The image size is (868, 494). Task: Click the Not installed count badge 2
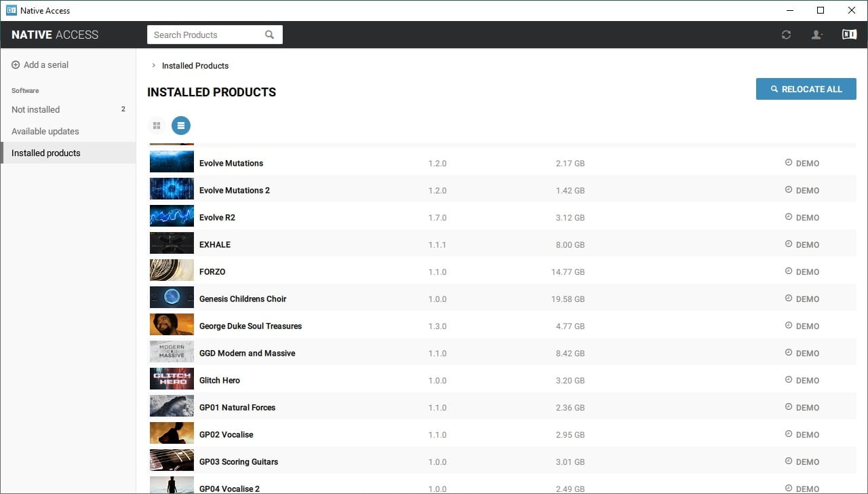(123, 109)
